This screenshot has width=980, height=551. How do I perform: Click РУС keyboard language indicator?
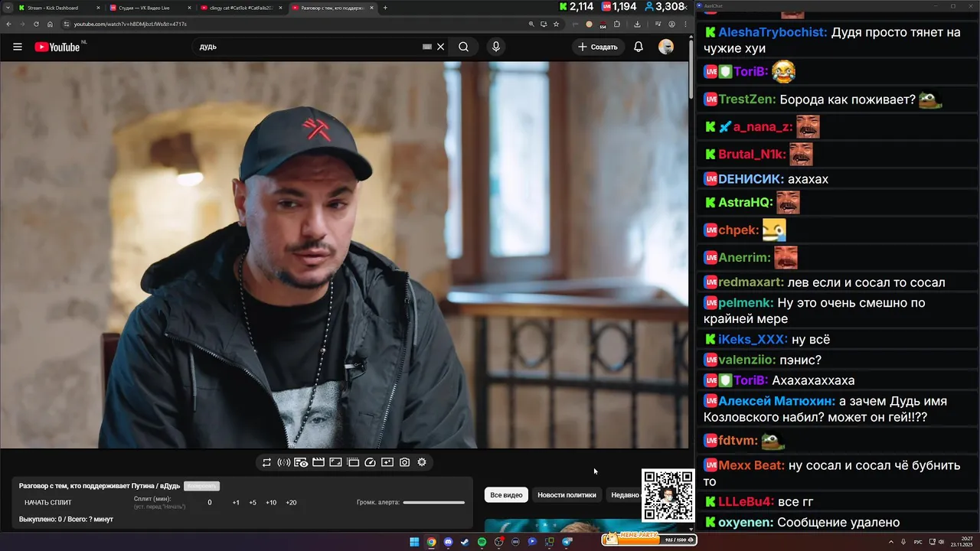click(918, 542)
